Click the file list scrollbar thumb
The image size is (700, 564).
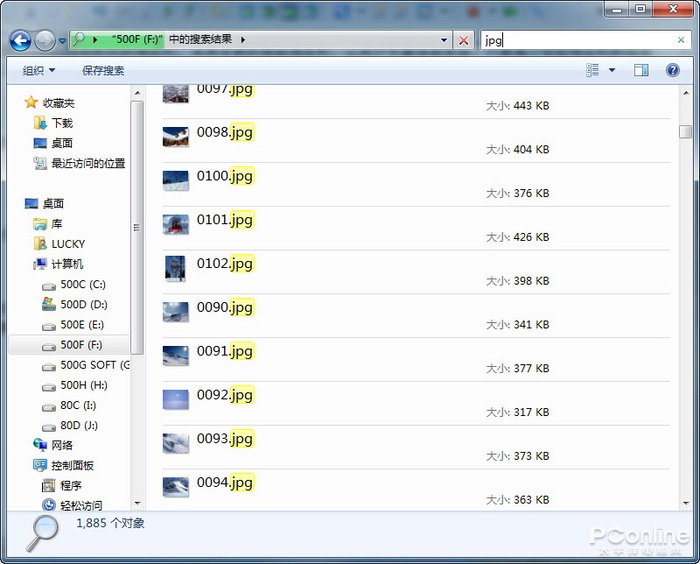tap(686, 132)
